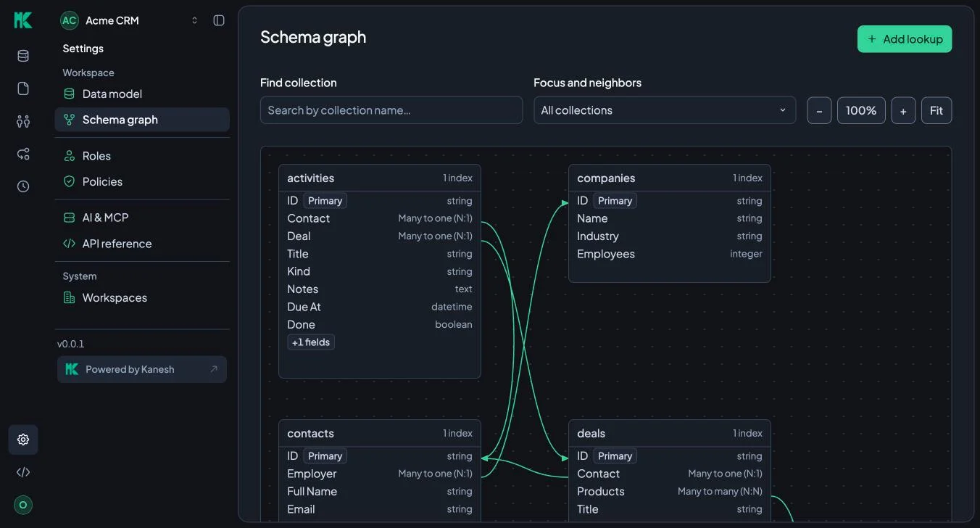Focus the Search by collection name field
The height and width of the screenshot is (528, 980).
click(x=391, y=110)
